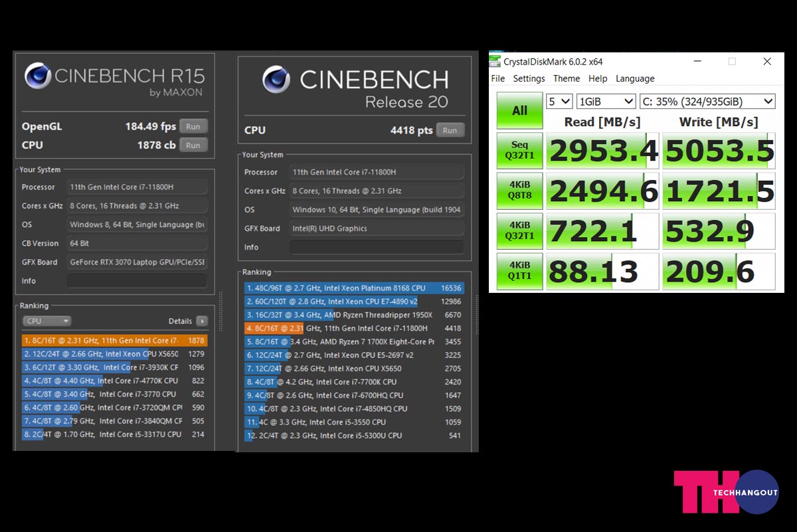797x532 pixels.
Task: Select the Xeon CPU E5-2697 v2 ranking row
Action: click(354, 355)
